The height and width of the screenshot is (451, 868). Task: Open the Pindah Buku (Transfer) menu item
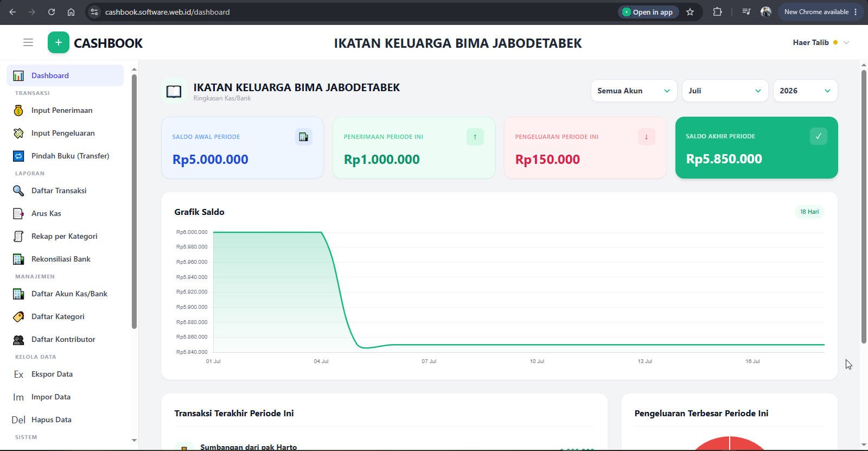[x=65, y=156]
